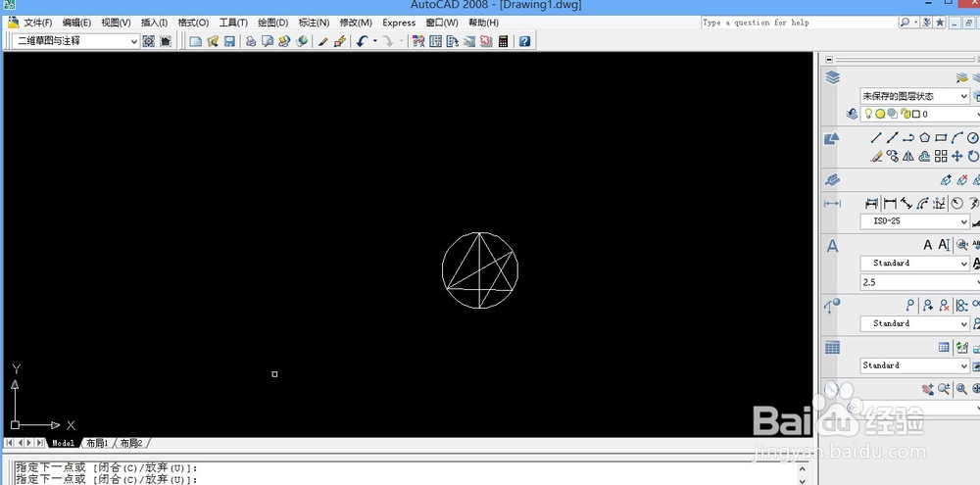This screenshot has width=980, height=485.
Task: Open a drawing file icon
Action: tap(213, 41)
